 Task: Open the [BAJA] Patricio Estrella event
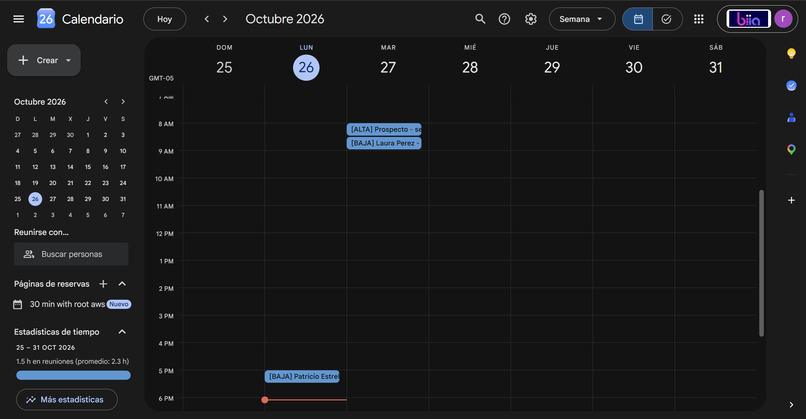pos(302,376)
